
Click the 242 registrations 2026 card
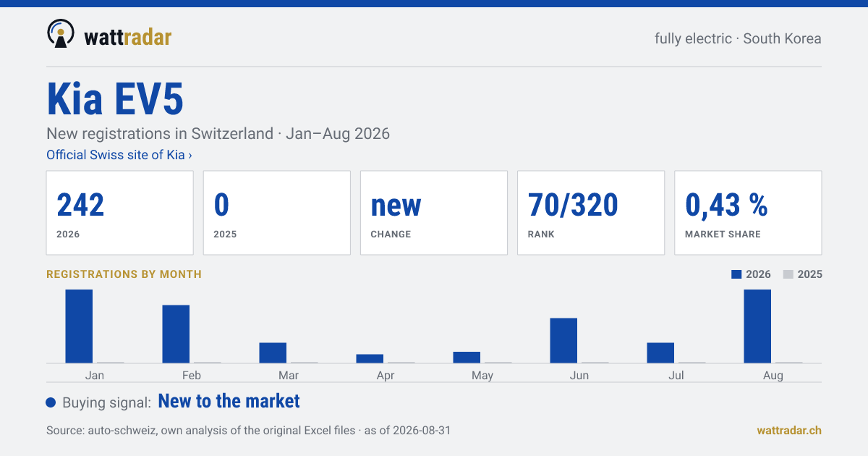click(x=120, y=213)
